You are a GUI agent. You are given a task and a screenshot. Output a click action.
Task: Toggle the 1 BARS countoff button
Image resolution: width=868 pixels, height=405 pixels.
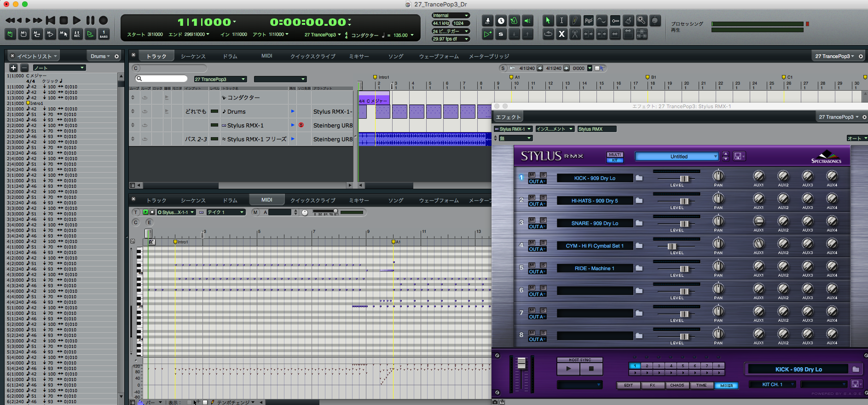[104, 34]
